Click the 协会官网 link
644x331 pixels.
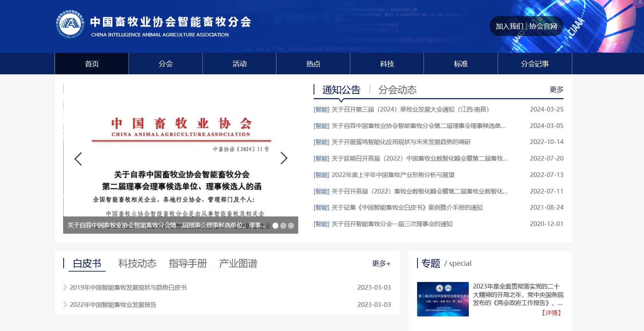(x=543, y=26)
